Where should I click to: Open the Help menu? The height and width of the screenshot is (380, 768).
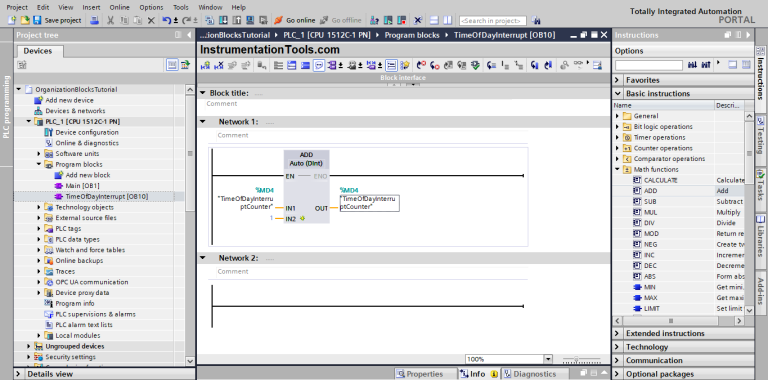(x=239, y=7)
